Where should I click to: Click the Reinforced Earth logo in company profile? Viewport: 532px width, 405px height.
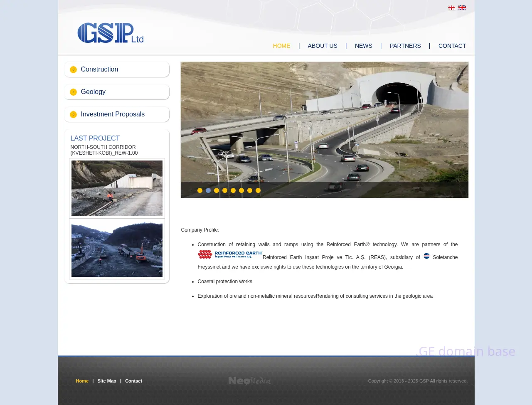click(230, 254)
